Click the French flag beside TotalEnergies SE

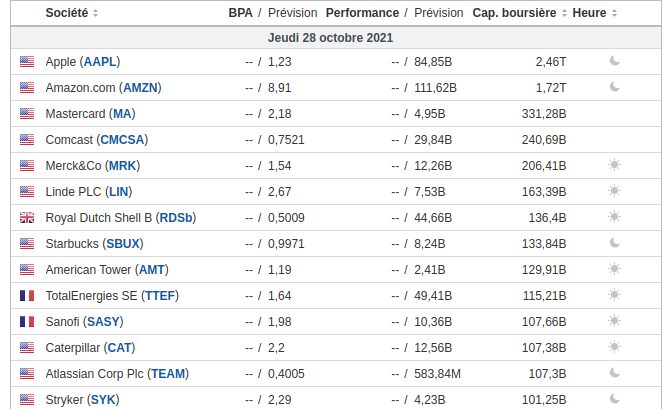tap(27, 295)
